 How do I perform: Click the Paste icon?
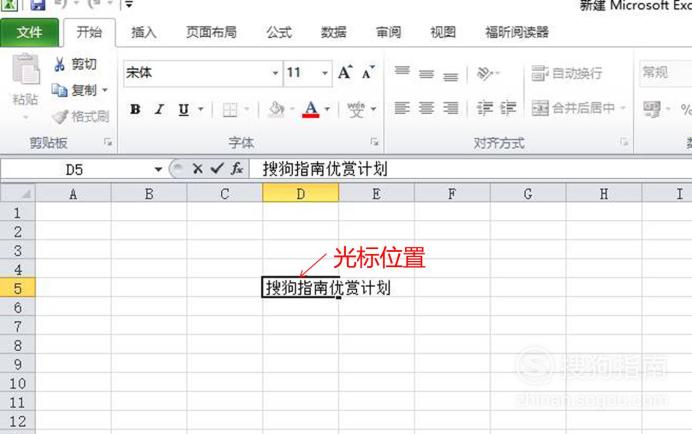pos(26,69)
